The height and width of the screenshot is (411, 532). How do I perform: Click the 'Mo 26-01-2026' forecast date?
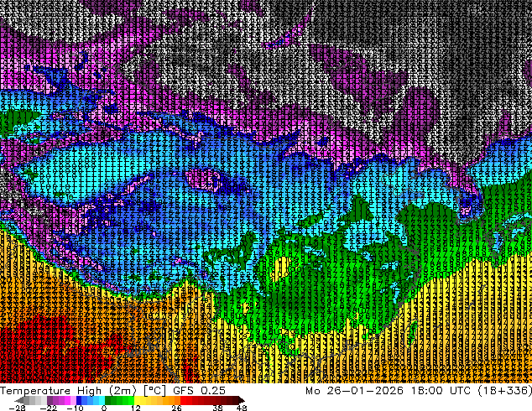click(x=355, y=391)
